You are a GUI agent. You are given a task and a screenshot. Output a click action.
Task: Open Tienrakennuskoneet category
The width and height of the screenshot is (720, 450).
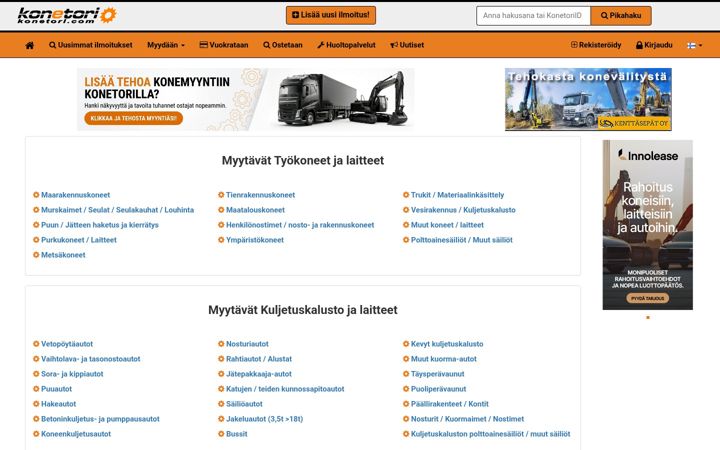pos(260,195)
